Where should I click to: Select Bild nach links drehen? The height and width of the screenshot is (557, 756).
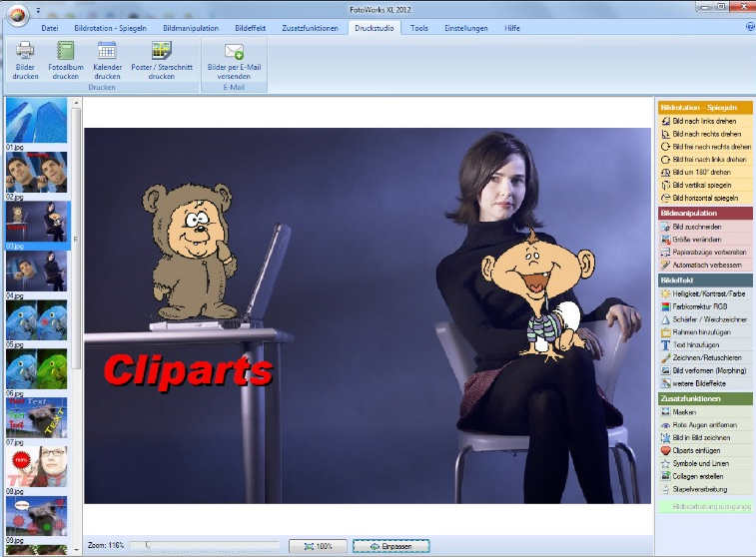[x=704, y=121]
